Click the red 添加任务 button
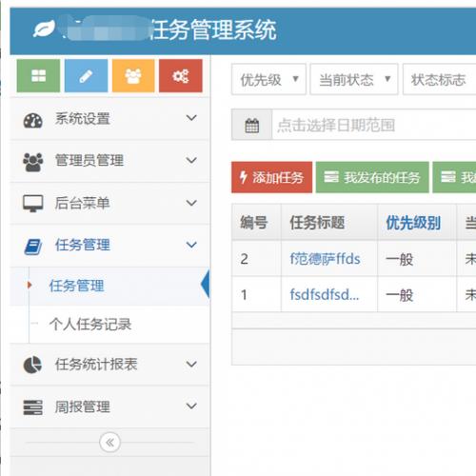The image size is (476, 476). (271, 177)
